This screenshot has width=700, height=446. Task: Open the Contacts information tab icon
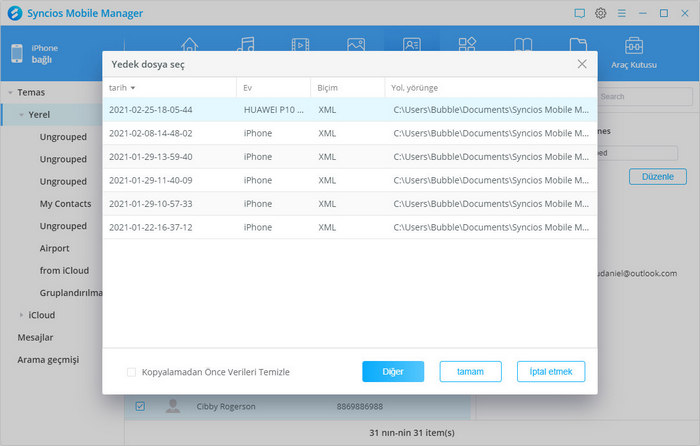(x=412, y=44)
